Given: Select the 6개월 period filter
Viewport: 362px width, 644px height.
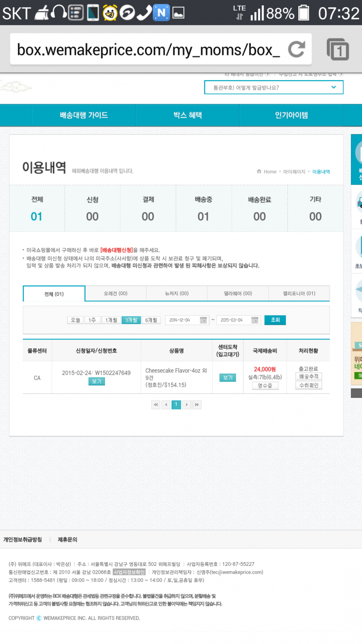Looking at the screenshot, I should pyautogui.click(x=151, y=320).
